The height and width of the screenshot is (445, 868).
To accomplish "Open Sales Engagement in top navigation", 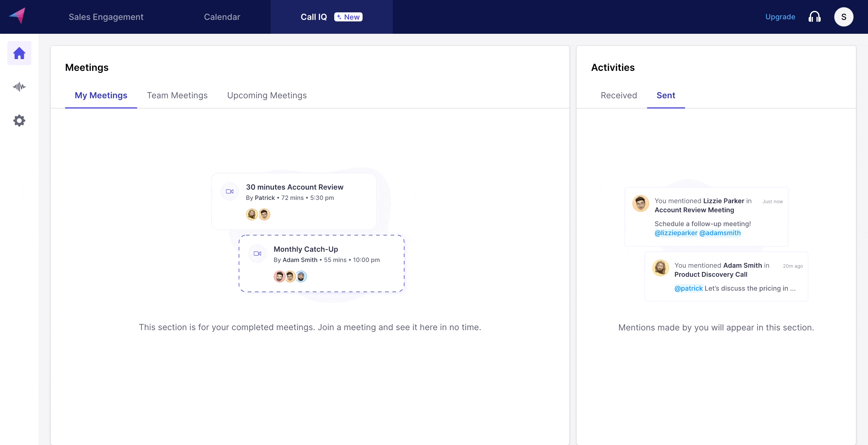I will pos(106,17).
